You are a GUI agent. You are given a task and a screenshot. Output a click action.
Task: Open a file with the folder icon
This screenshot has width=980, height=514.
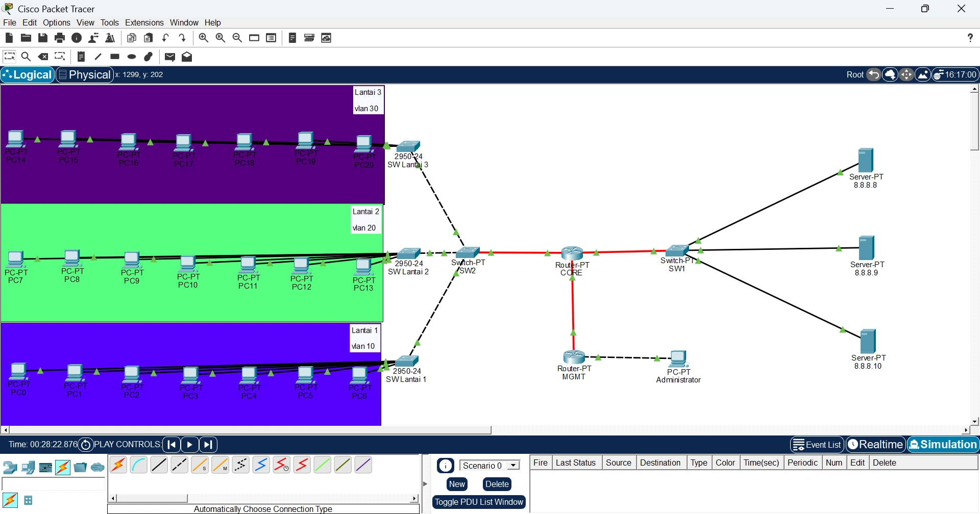click(26, 38)
